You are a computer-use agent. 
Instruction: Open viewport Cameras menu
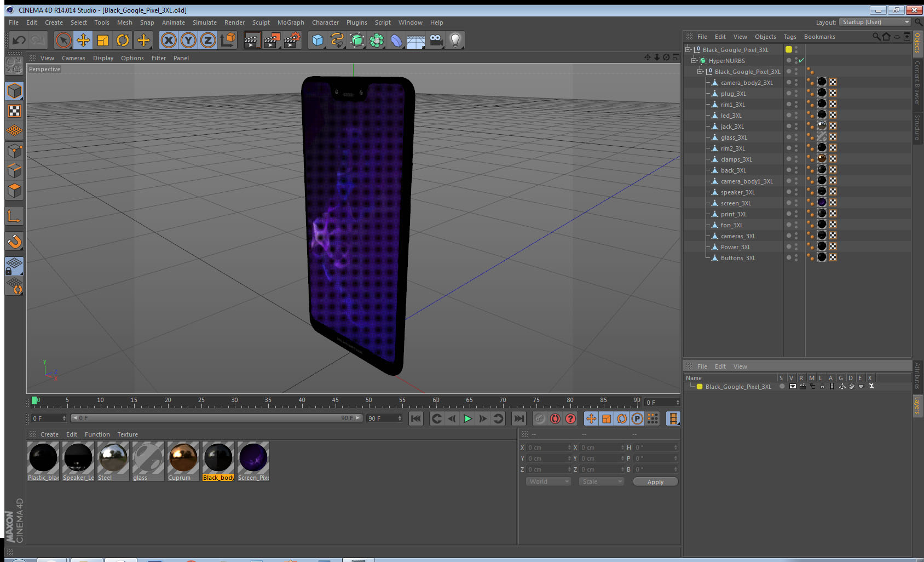(73, 58)
